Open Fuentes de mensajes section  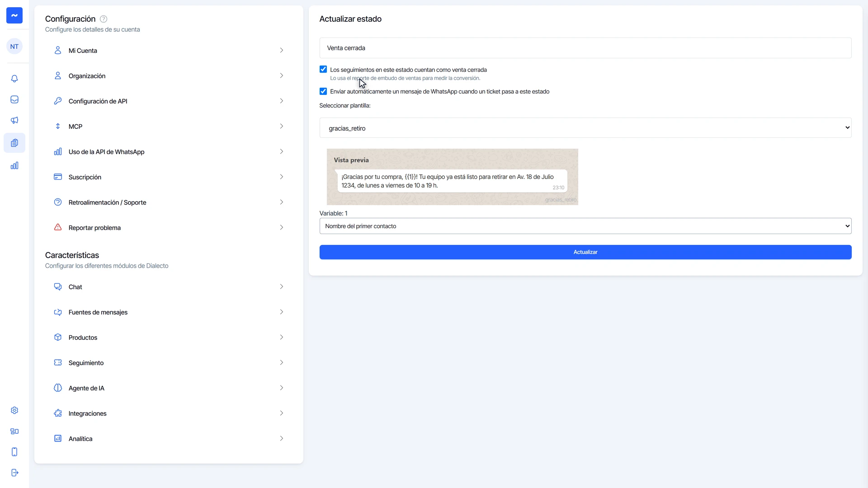coord(169,312)
